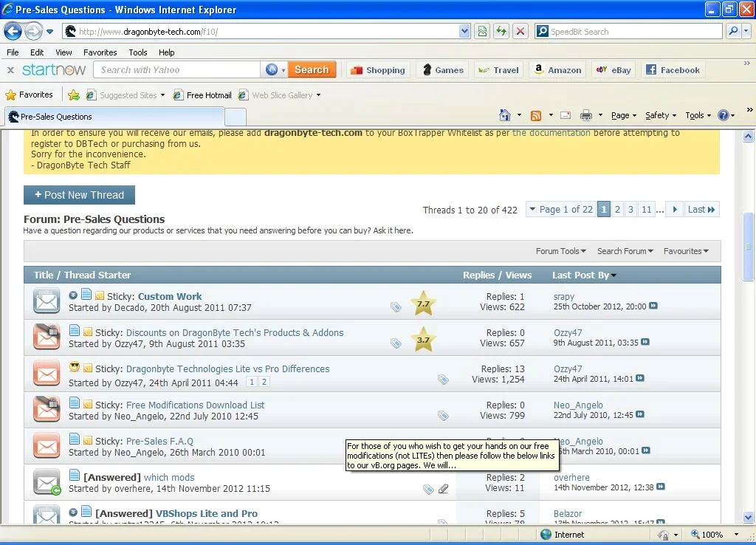Viewport: 756px width, 545px height.
Task: Click the Home icon in command bar
Action: point(505,115)
